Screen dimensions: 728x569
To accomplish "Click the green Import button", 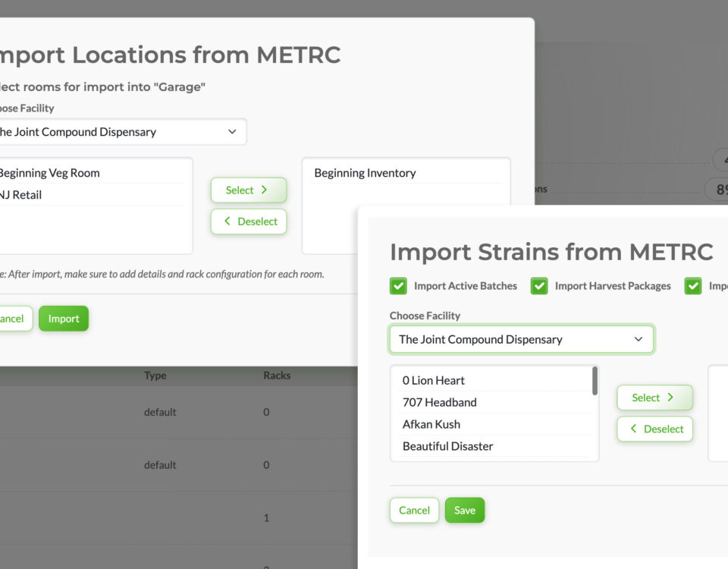I will 64,319.
